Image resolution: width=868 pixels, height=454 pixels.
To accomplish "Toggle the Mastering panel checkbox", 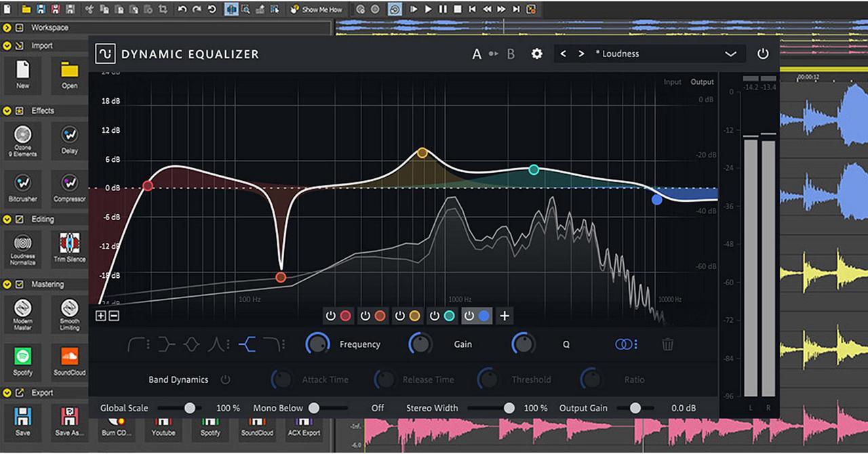I will pyautogui.click(x=19, y=284).
